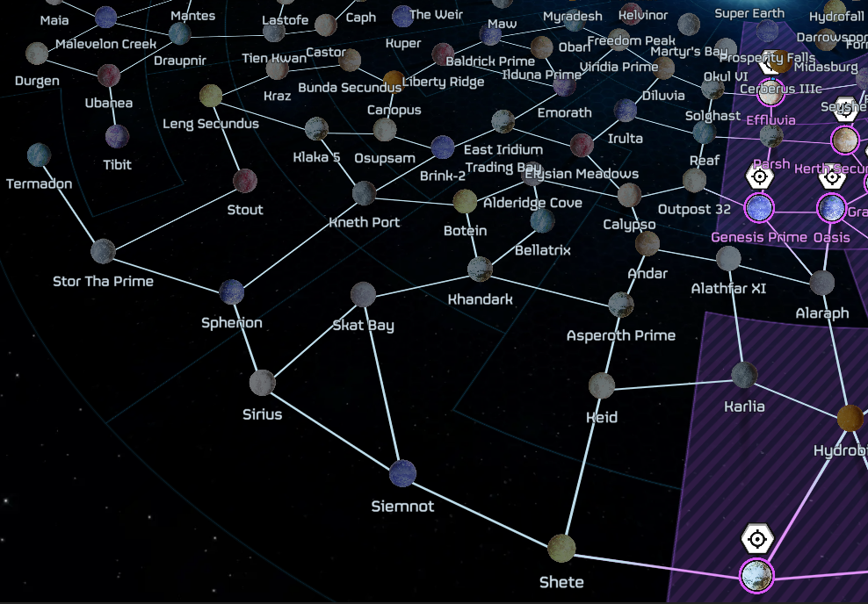Open target marker above Genesis Prime
The height and width of the screenshot is (604, 868).
(x=759, y=177)
